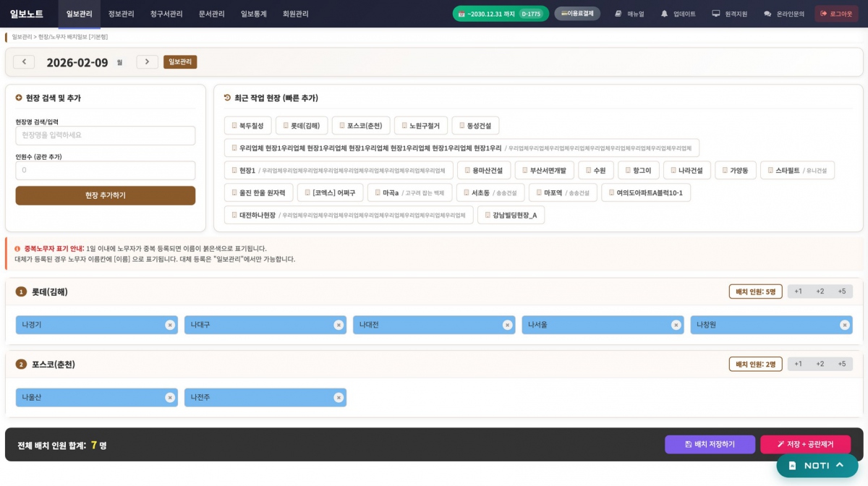Image resolution: width=868 pixels, height=486 pixels.
Task: Click the 현장 추가하기 button
Action: [106, 195]
